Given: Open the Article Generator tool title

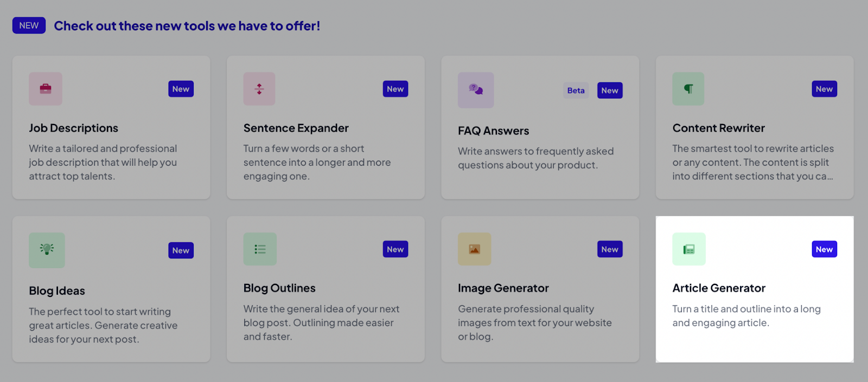Looking at the screenshot, I should 719,288.
